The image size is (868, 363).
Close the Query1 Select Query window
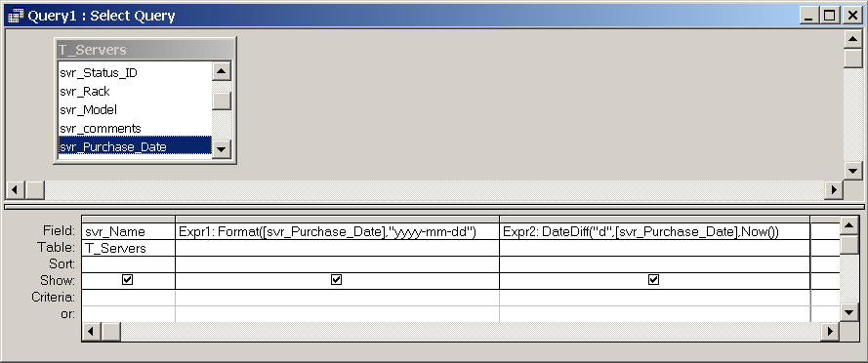point(852,16)
